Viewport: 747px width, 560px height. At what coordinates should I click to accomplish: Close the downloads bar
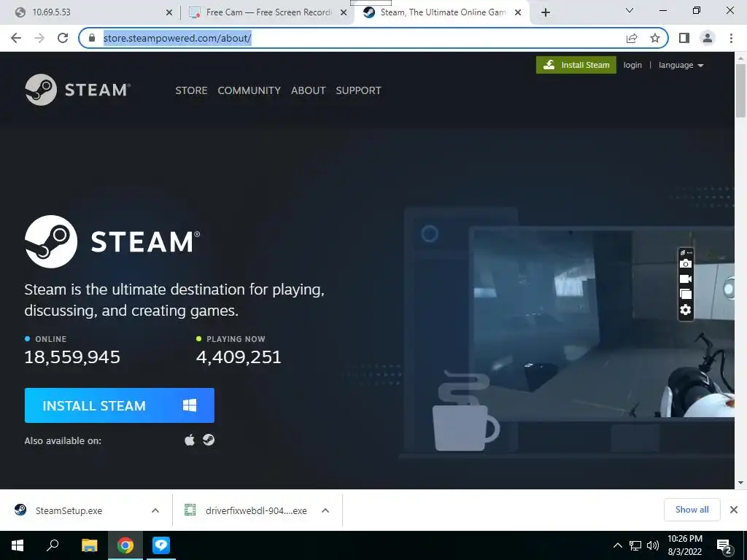734,510
